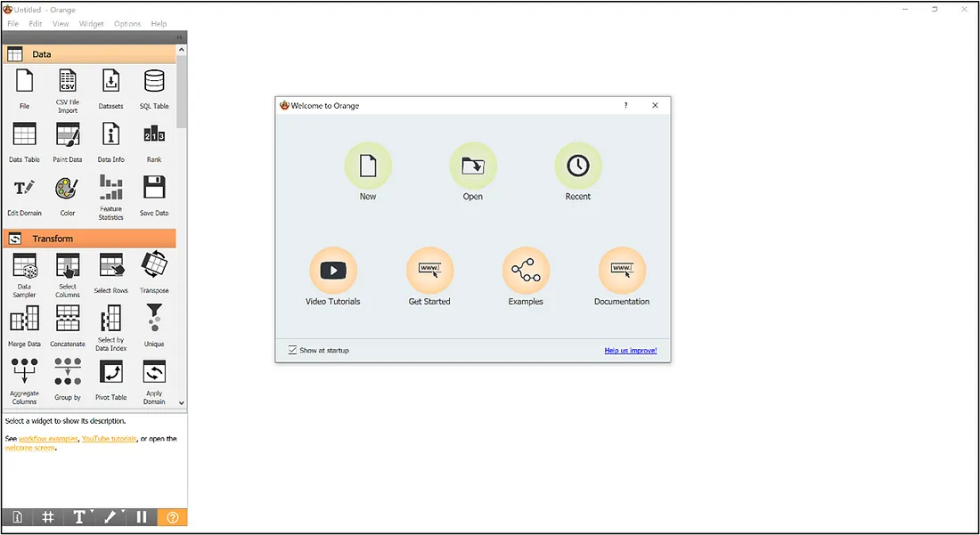Click the Recent workflows icon
The width and height of the screenshot is (980, 535).
578,166
